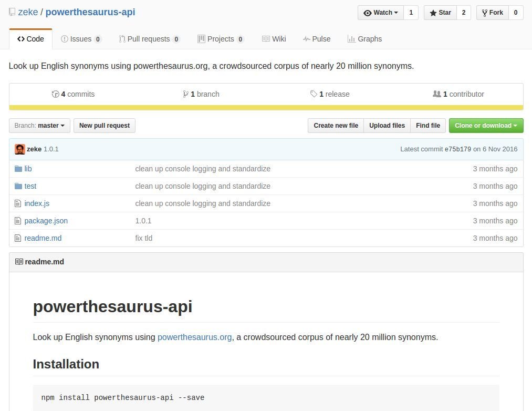Screen dimensions: 532x411
Task: Open readme.md in the file list
Action: 43,238
